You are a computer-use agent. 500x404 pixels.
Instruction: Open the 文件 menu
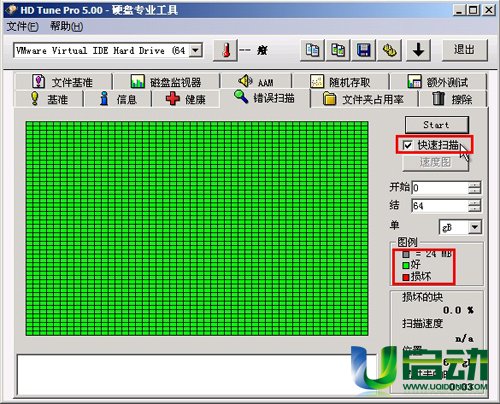tap(23, 26)
